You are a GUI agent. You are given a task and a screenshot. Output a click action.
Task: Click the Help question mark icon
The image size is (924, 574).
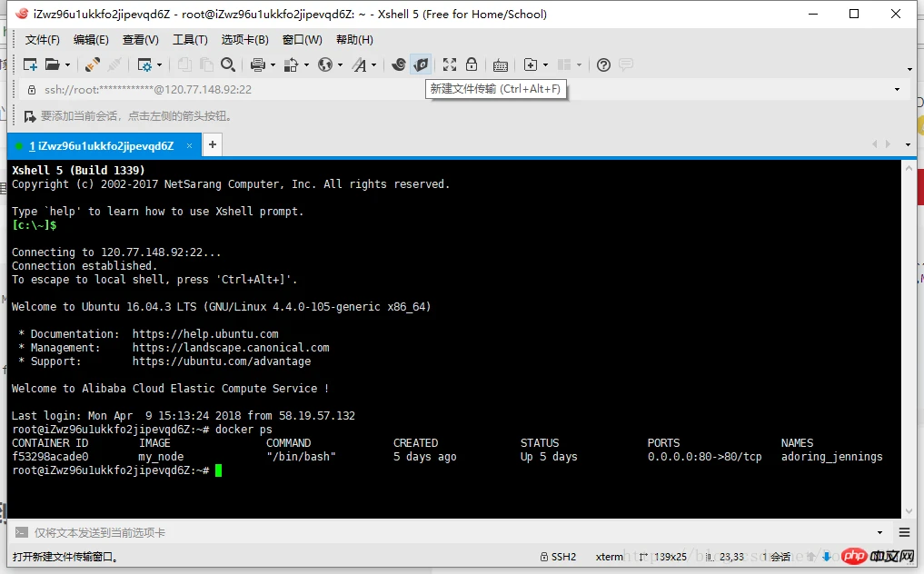pos(603,64)
